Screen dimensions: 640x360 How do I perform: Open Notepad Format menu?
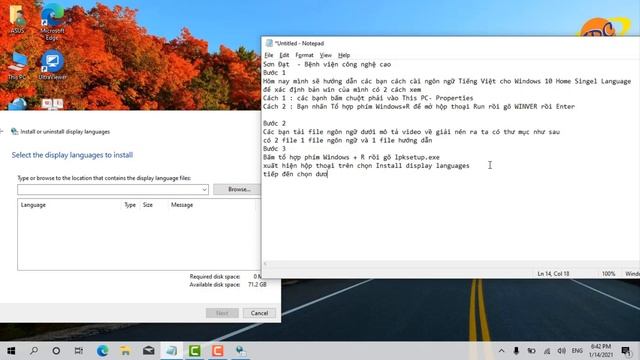pos(304,55)
